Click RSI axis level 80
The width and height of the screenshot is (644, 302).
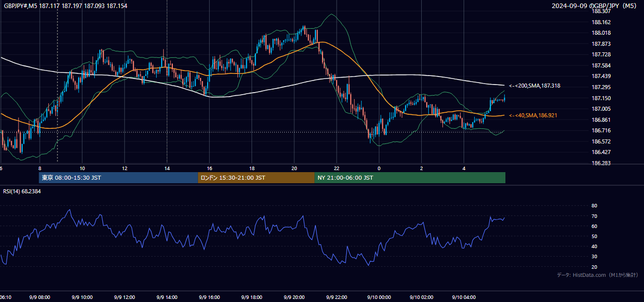[594, 206]
